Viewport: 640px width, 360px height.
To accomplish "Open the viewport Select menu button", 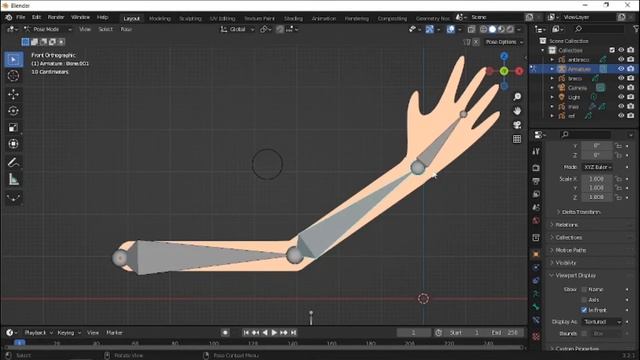I will [x=105, y=29].
